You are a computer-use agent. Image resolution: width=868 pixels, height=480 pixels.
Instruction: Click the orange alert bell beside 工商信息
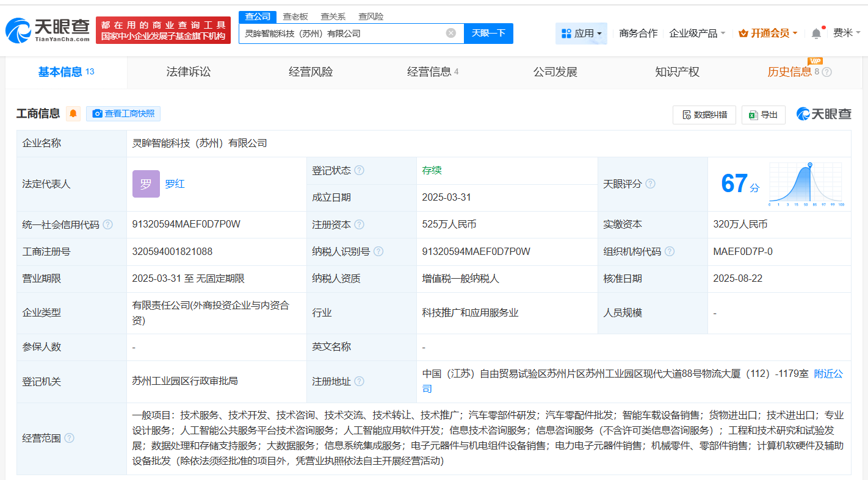pyautogui.click(x=73, y=113)
